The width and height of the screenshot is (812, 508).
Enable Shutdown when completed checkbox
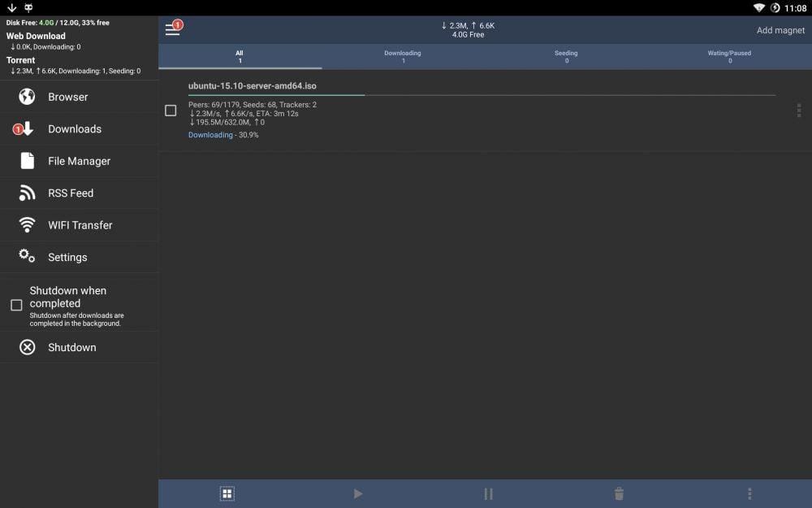pos(16,305)
